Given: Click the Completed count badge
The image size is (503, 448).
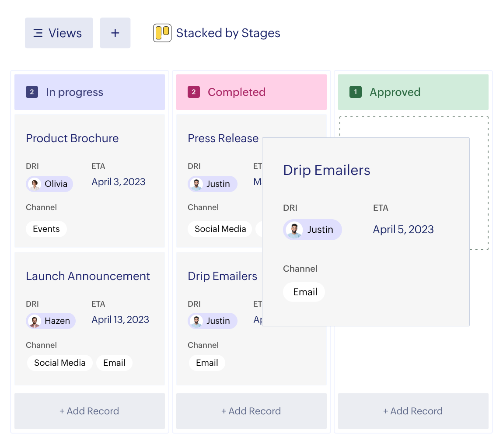Looking at the screenshot, I should [x=194, y=92].
